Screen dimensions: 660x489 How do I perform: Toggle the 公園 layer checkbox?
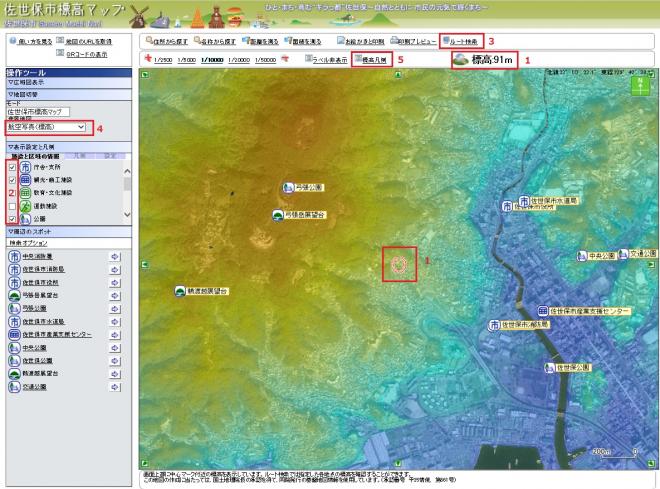tap(10, 218)
